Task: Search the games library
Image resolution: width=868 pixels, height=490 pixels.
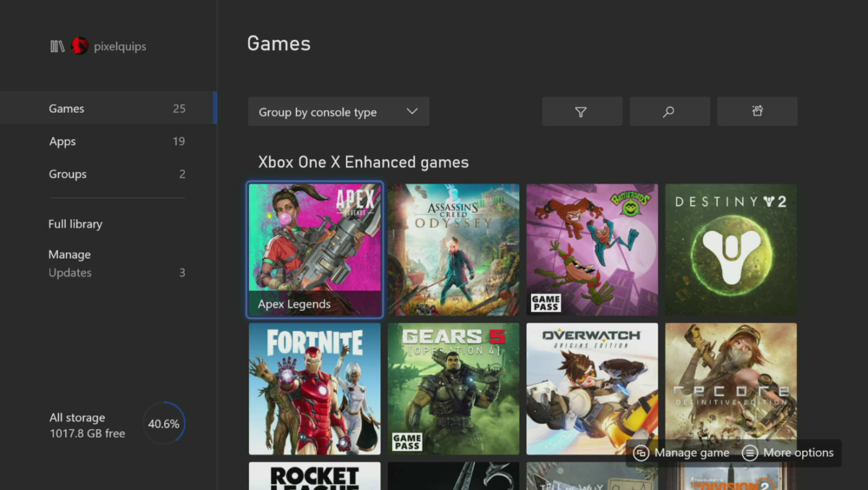Action: [669, 111]
